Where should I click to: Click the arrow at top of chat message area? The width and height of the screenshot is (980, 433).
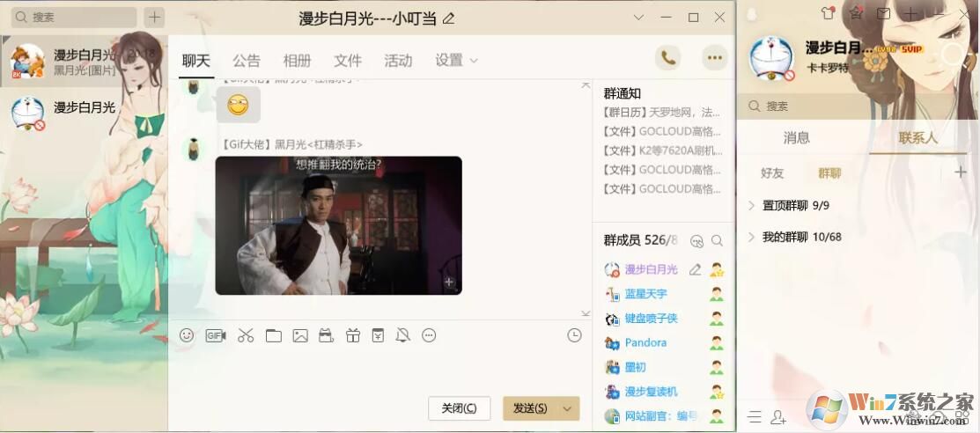tap(586, 85)
